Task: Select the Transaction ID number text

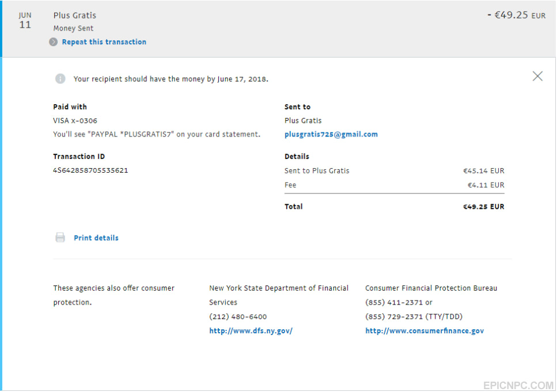Action: (90, 170)
